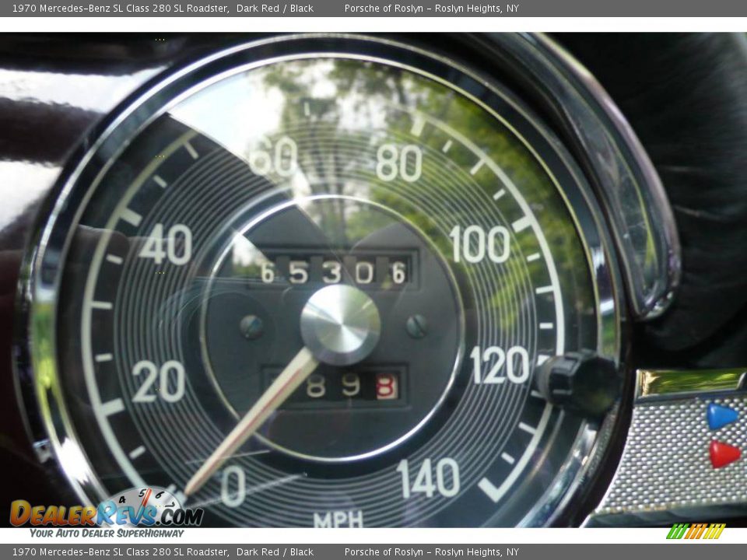This screenshot has width=747, height=560.
Task: Click the green-orange-yellow striped badge
Action: tap(696, 531)
